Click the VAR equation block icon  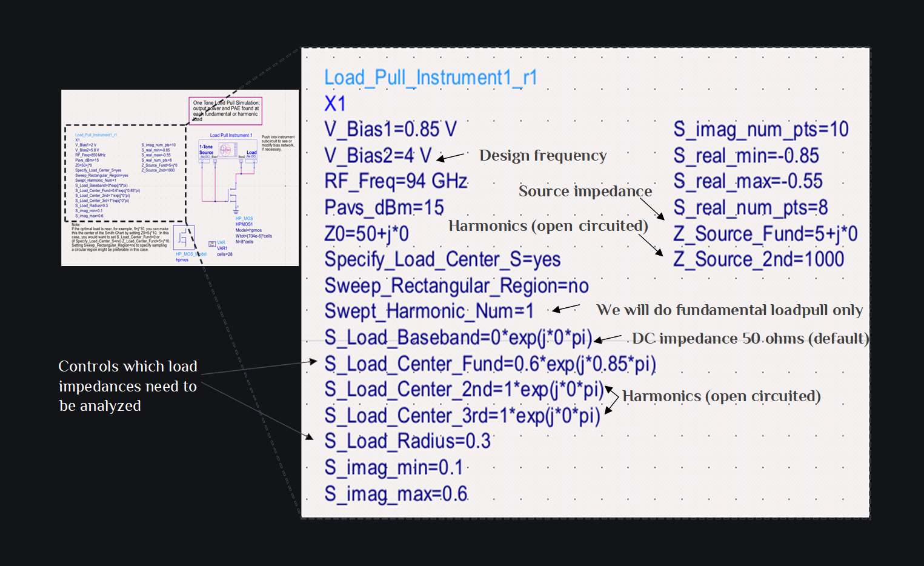[212, 244]
